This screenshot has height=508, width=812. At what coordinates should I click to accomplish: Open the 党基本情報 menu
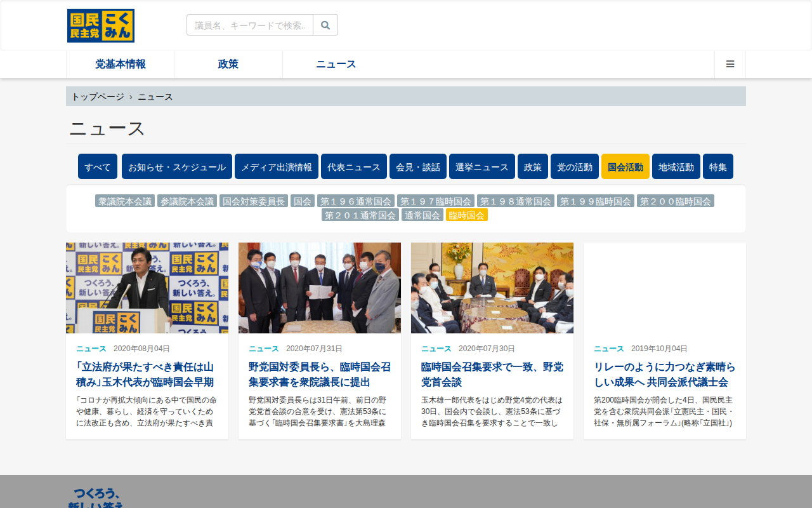(x=121, y=64)
